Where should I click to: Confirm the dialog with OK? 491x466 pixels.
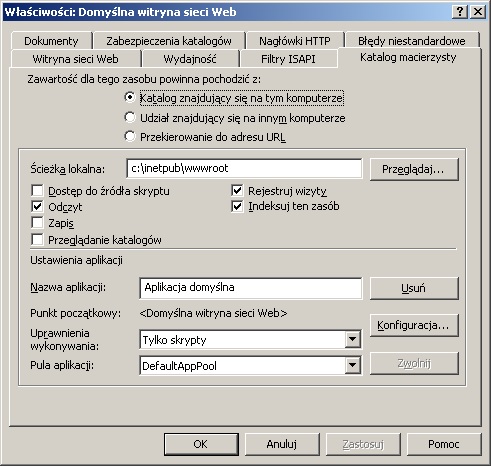pyautogui.click(x=201, y=444)
